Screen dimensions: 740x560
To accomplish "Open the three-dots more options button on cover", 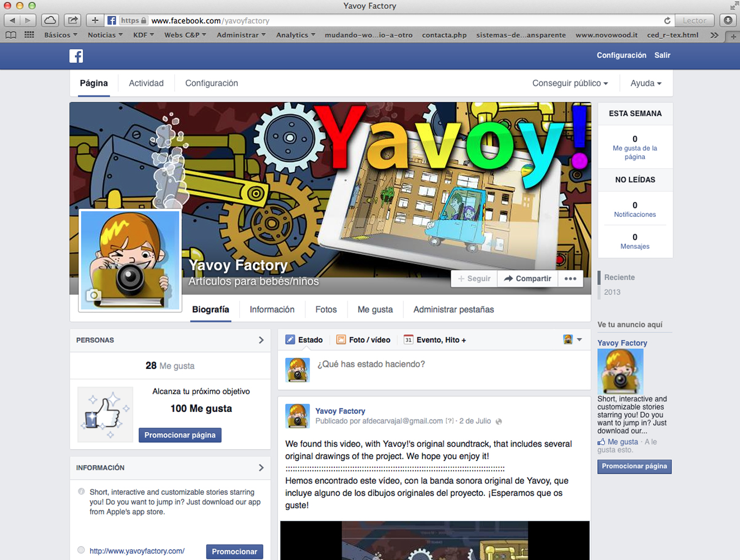I will pyautogui.click(x=570, y=279).
